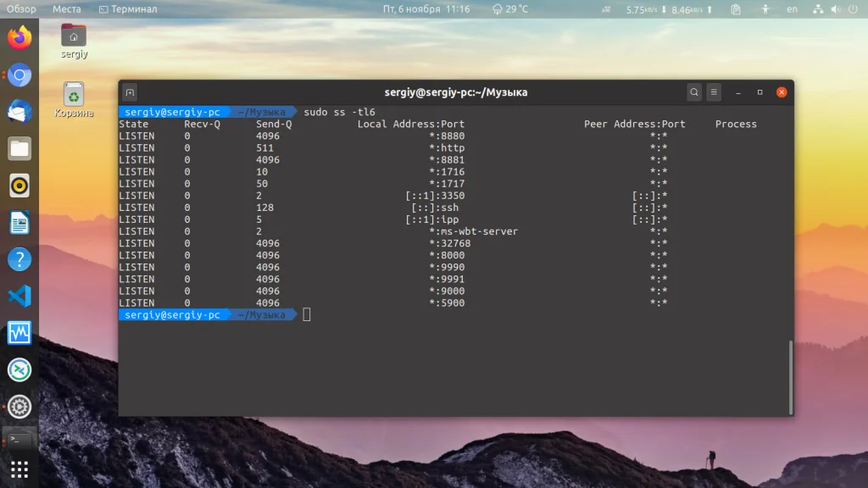868x488 pixels.
Task: Open the Места menu in top bar
Action: point(67,9)
